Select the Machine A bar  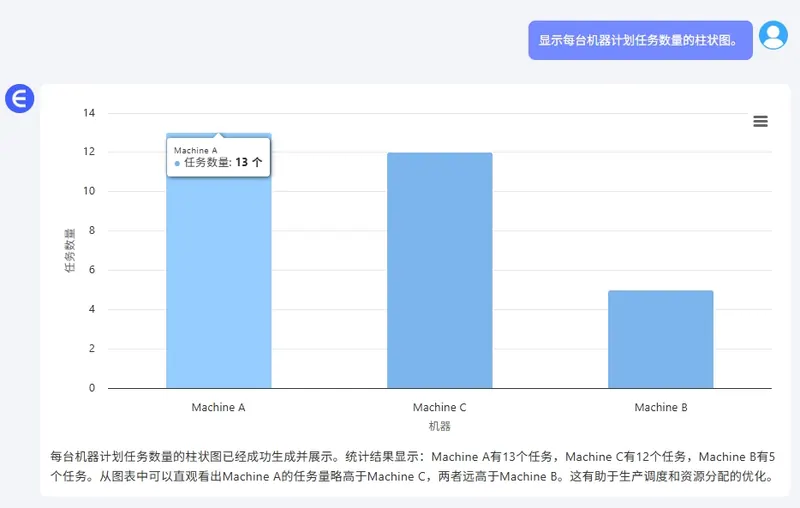coord(218,280)
